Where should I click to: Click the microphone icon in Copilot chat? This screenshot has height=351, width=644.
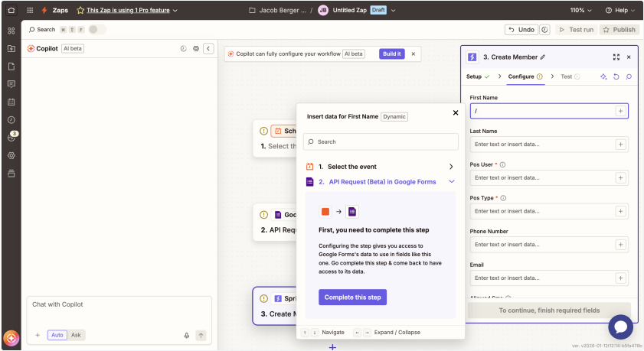click(187, 336)
